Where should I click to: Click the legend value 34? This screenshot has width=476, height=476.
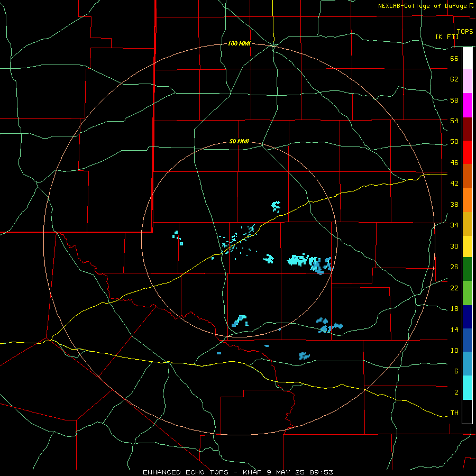pos(454,225)
